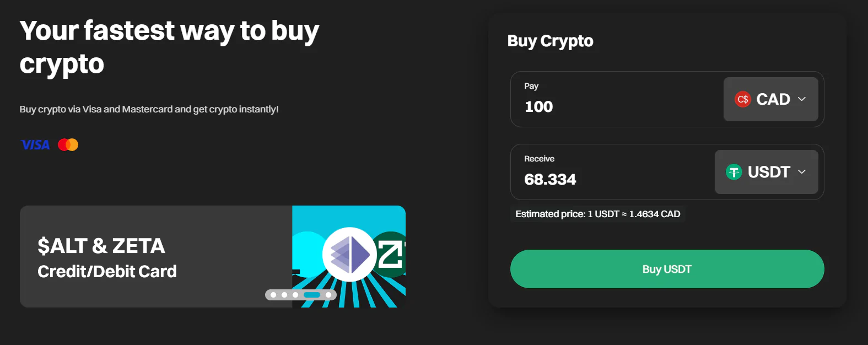Select the first carousel dot
Viewport: 868px width, 345px height.
[273, 295]
